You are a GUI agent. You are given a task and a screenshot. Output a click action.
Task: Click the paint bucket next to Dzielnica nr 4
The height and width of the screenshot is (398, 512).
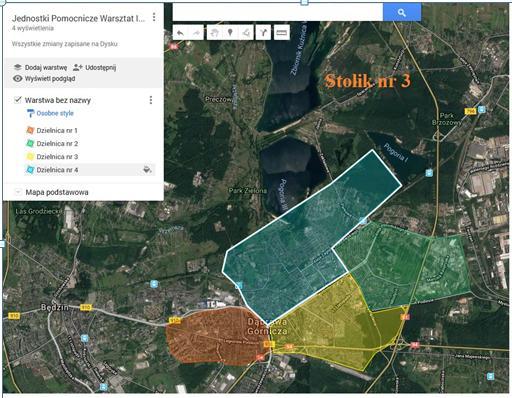pyautogui.click(x=147, y=169)
